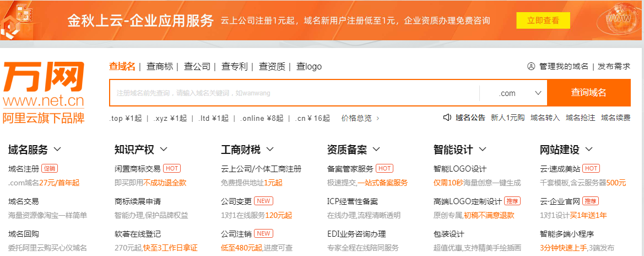The width and height of the screenshot is (644, 256).
Task: Select the 查域名 tab
Action: 122,66
